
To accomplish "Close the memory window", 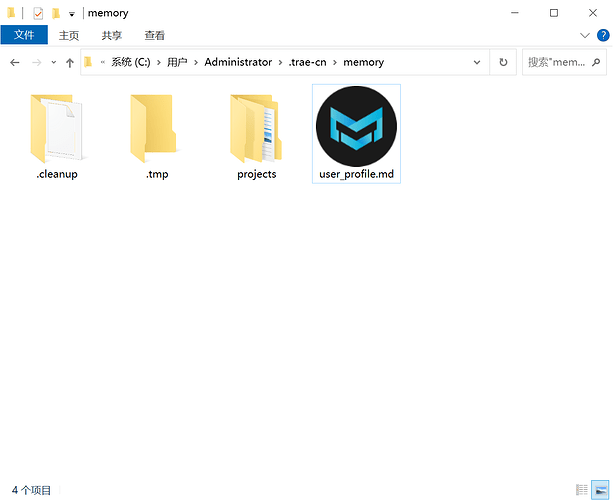I will point(593,13).
